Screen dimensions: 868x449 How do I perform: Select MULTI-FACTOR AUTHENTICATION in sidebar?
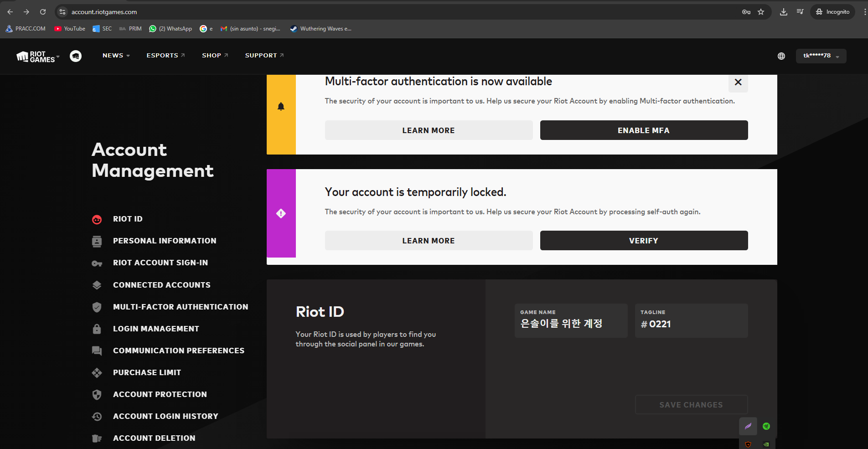(x=181, y=307)
